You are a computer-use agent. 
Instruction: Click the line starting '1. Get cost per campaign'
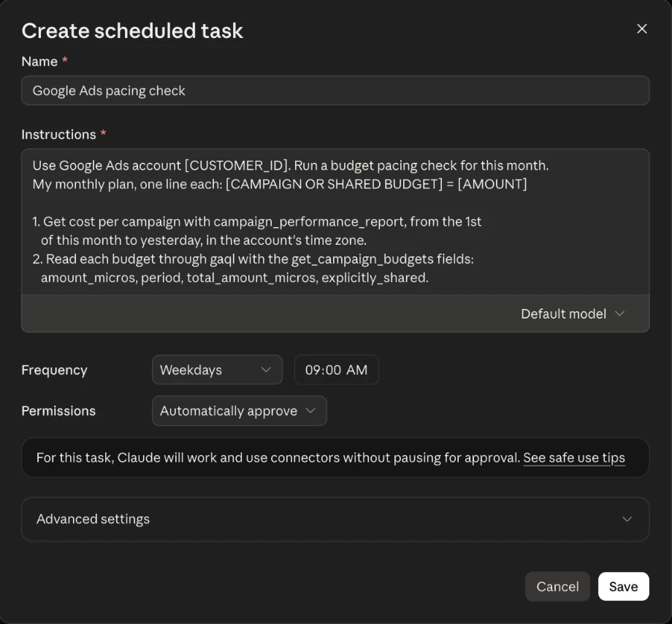coord(256,221)
